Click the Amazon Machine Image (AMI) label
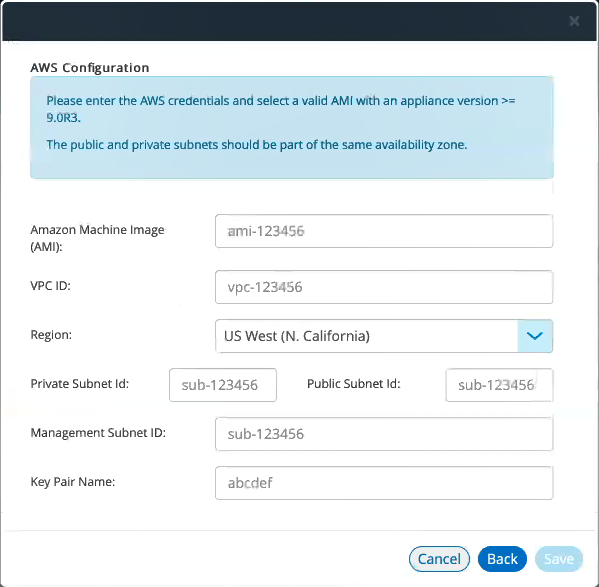 pos(97,238)
